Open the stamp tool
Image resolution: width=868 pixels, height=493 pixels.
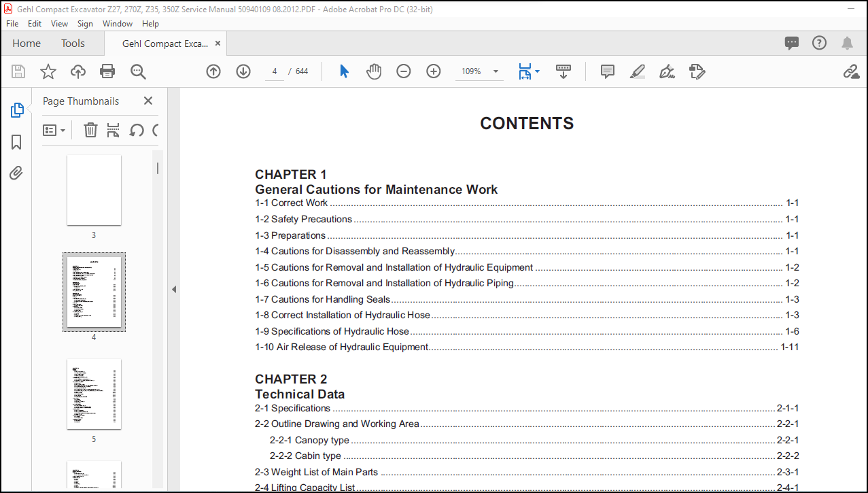coord(697,71)
